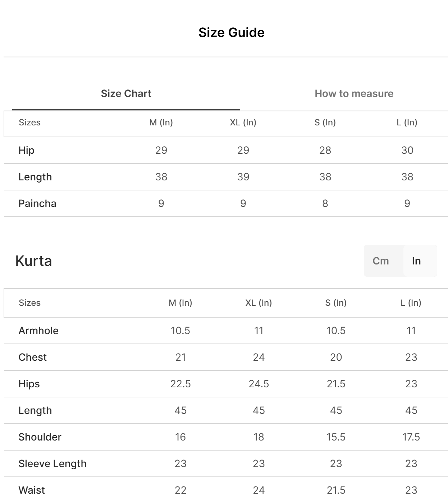Click the Length value 39 for XL
Screen dimensions: 448x498
pos(243,177)
